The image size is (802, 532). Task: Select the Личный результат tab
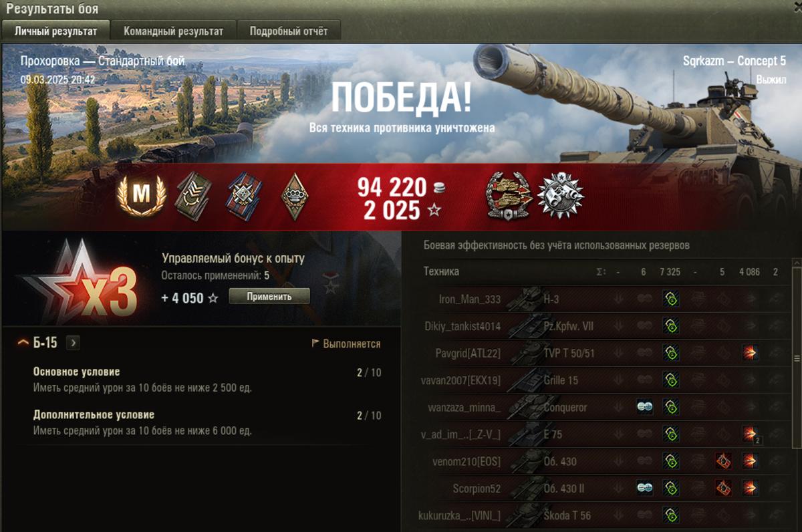coord(55,31)
